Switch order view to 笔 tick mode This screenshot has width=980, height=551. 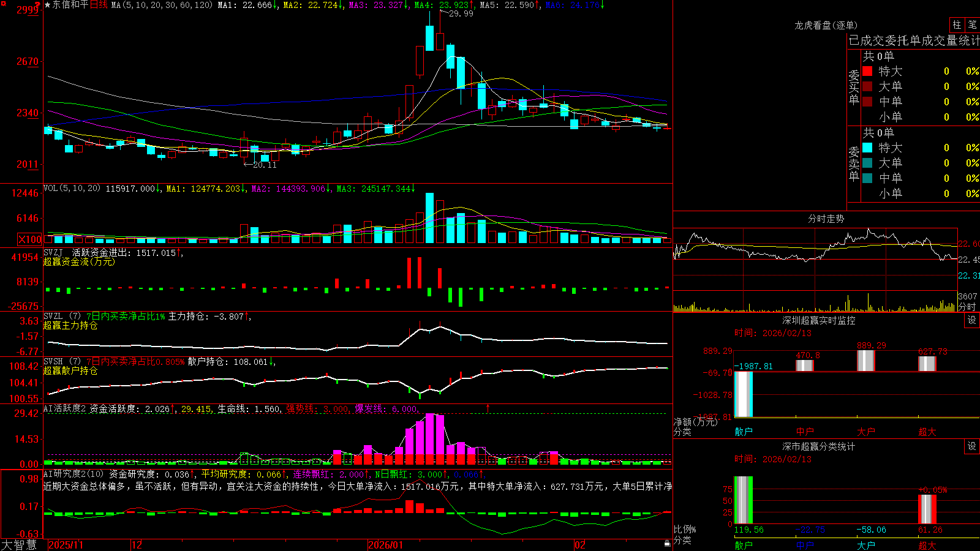click(x=972, y=24)
